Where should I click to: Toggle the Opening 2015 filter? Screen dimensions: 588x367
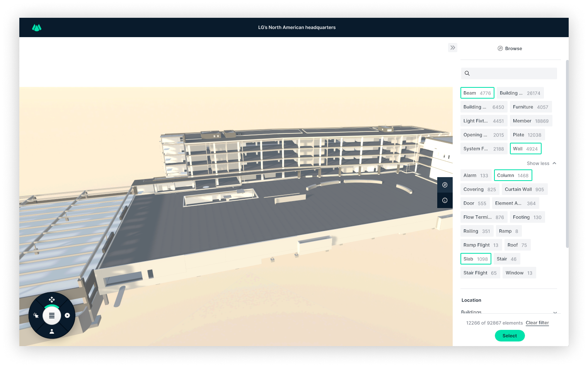click(484, 135)
